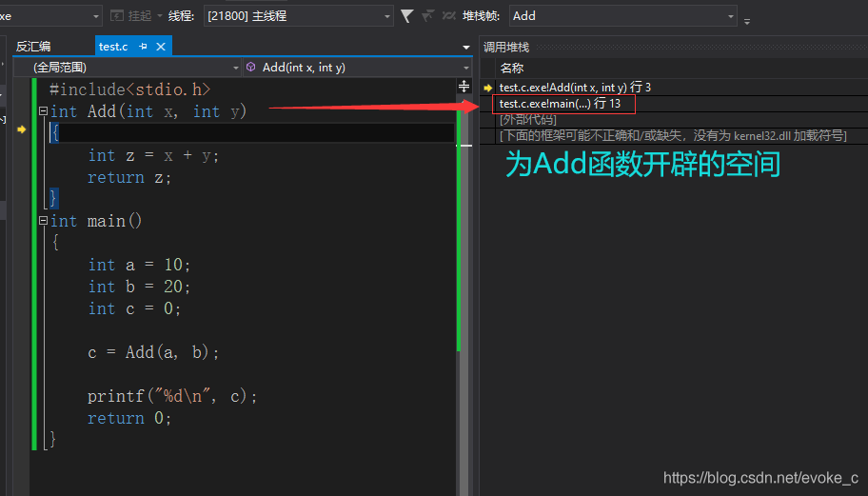Image resolution: width=868 pixels, height=496 pixels.
Task: Select call stack row test.c.exe!Add(int x, int y) 行 3
Action: coord(575,88)
